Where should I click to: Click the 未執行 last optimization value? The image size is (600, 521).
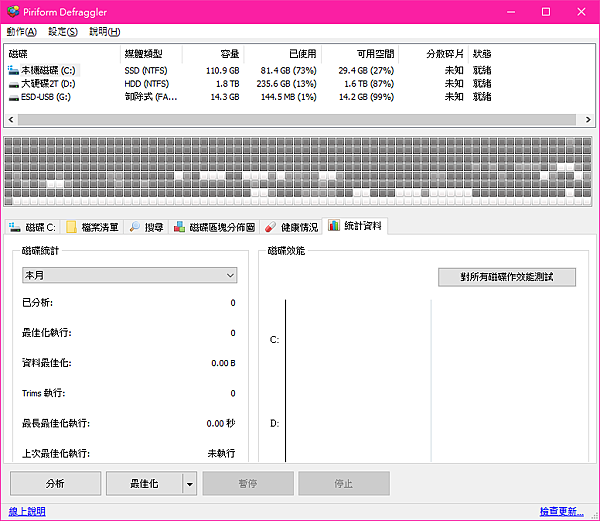[222, 454]
